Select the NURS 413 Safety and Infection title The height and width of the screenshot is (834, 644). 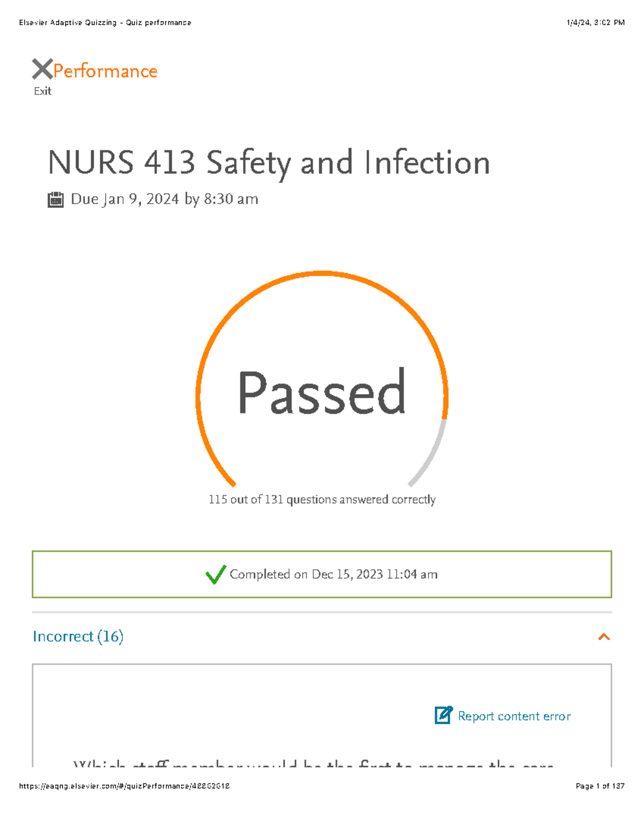(268, 163)
